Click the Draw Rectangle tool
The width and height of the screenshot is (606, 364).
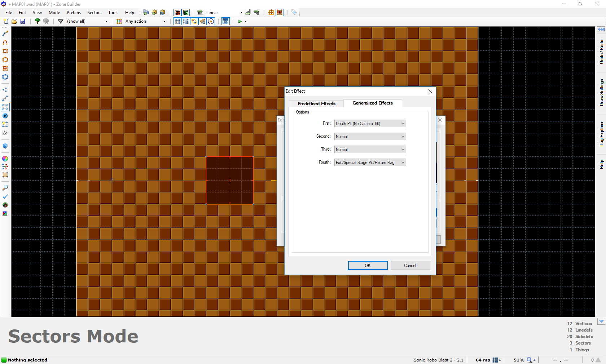tap(5, 51)
